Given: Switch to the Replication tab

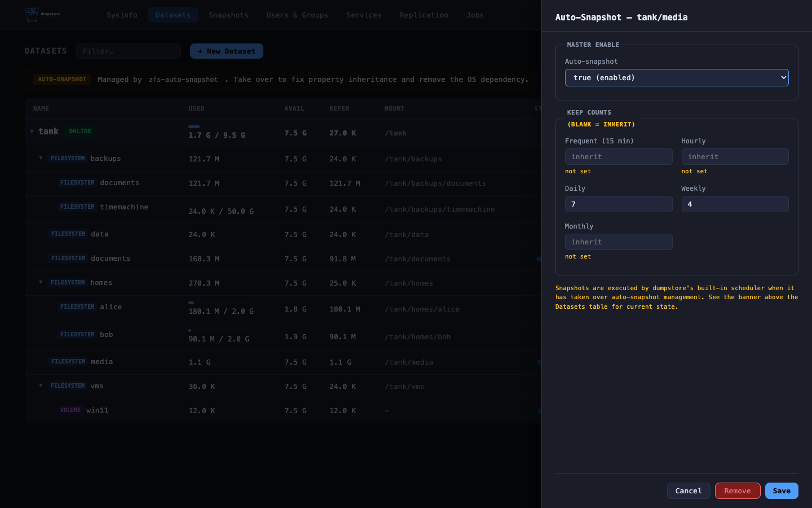Looking at the screenshot, I should point(424,15).
